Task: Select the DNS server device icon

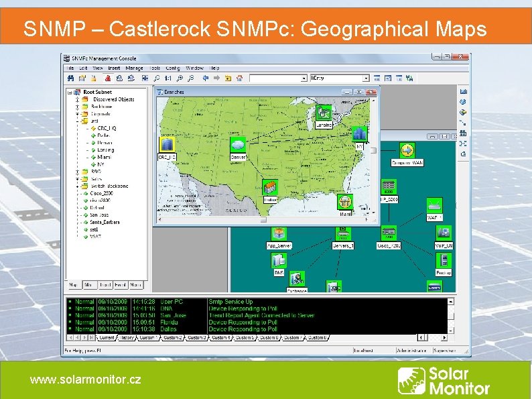Action: pyautogui.click(x=279, y=261)
